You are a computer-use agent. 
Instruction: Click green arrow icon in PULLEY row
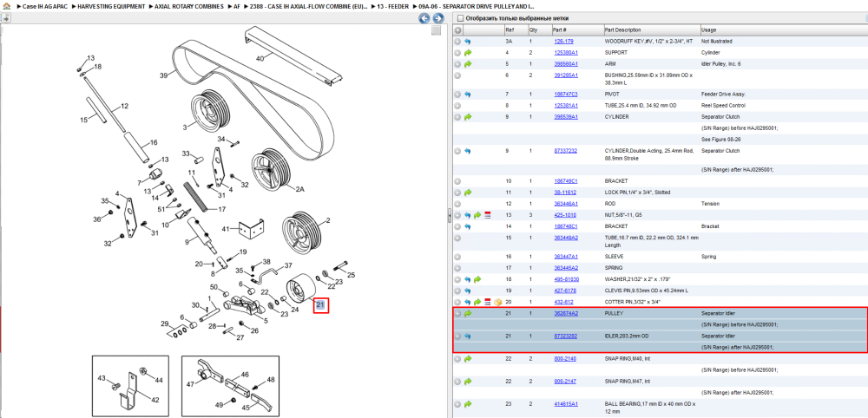(467, 314)
